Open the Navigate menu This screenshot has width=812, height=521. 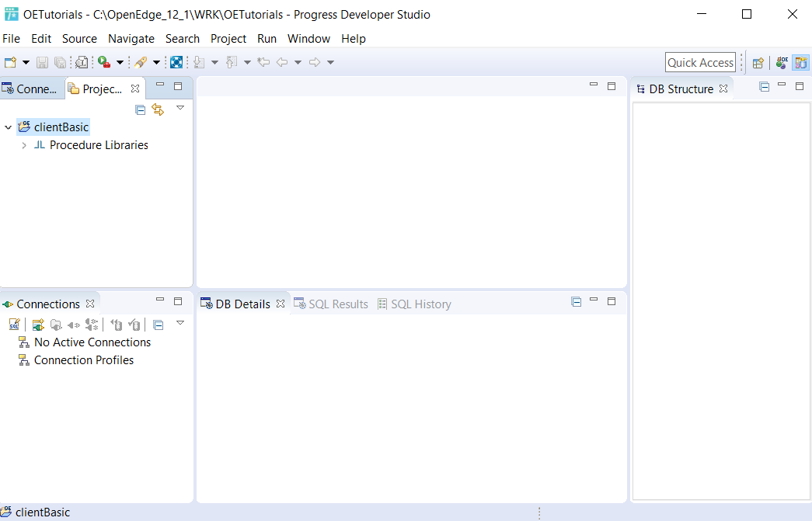[131, 39]
